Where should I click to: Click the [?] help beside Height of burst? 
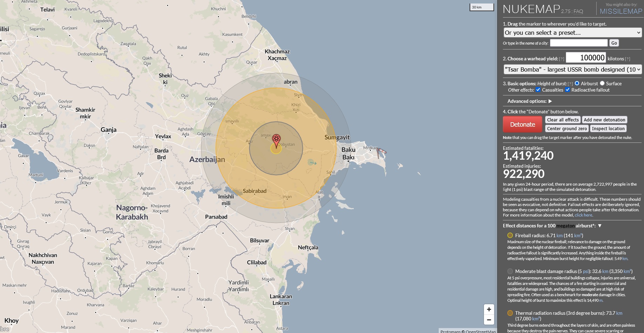[x=570, y=84]
